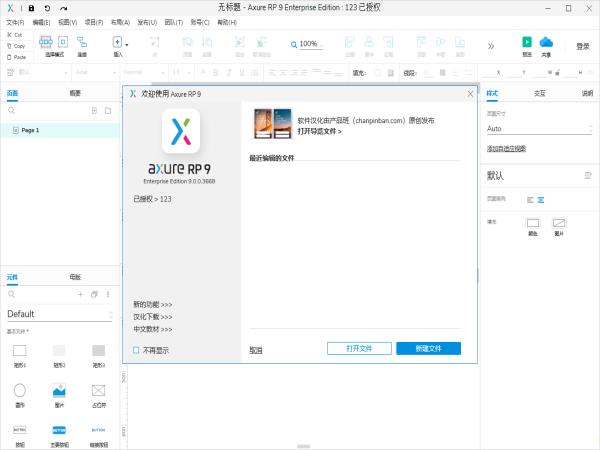
Task: Click the search icon in Pages panel
Action: [x=11, y=111]
